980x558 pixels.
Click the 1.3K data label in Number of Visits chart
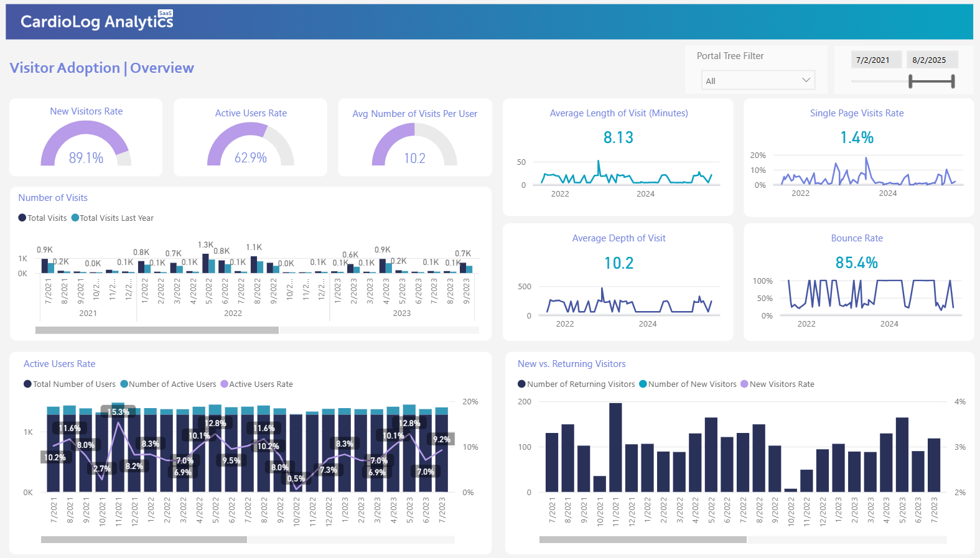click(206, 245)
